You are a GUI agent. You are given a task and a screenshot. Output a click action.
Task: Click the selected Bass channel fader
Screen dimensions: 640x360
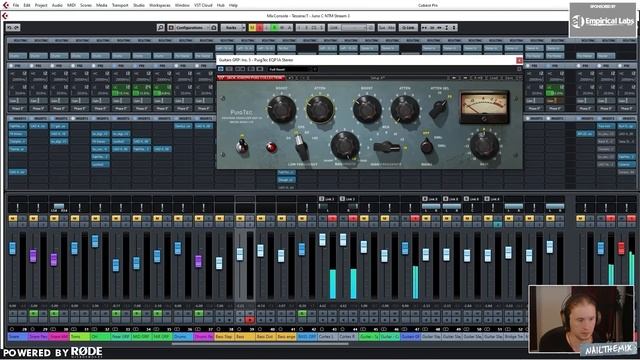[x=240, y=254]
